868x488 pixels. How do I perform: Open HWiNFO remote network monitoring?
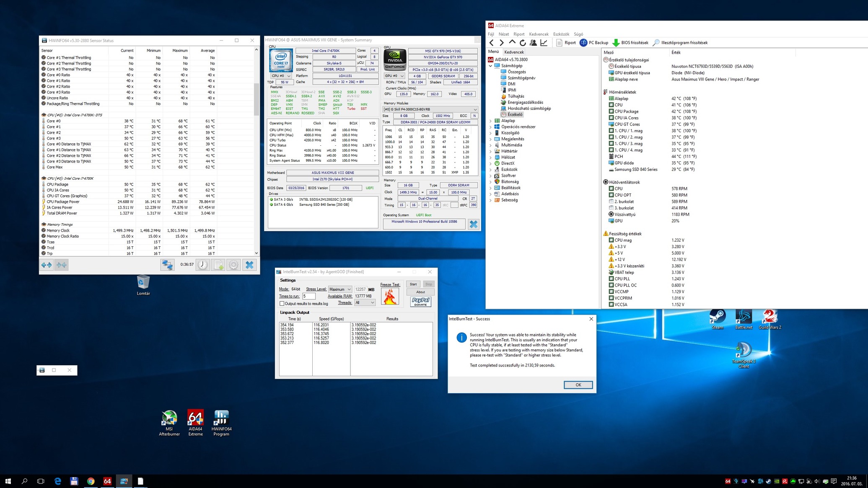tap(167, 265)
